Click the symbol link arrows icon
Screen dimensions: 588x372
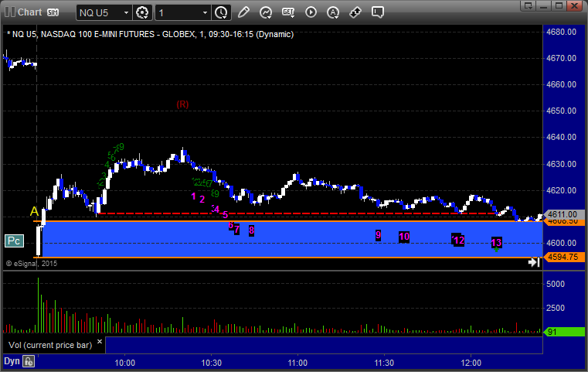click(355, 12)
